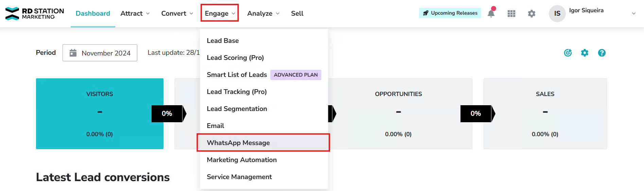Screen dimensions: 644x191
Task: Click the IS user avatar
Action: click(x=557, y=14)
